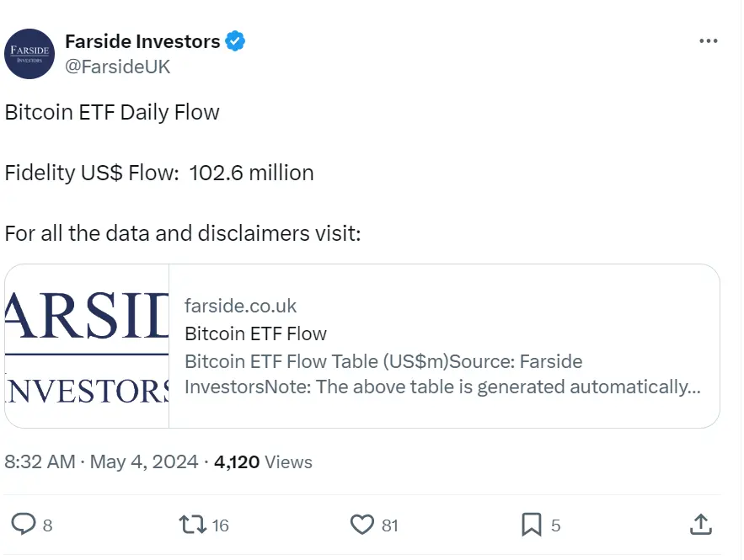The height and width of the screenshot is (560, 744).
Task: Click the Bitcoin ETF Flow link title
Action: coord(255,333)
